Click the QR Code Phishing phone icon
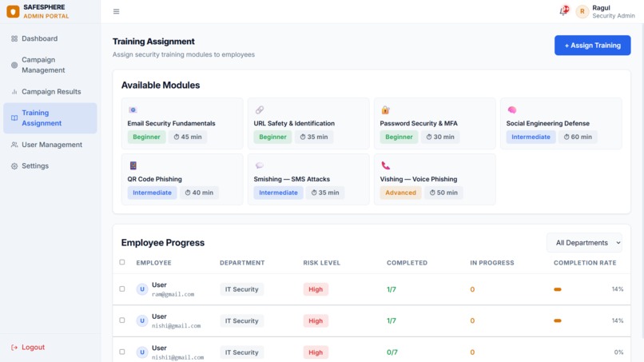 [133, 165]
